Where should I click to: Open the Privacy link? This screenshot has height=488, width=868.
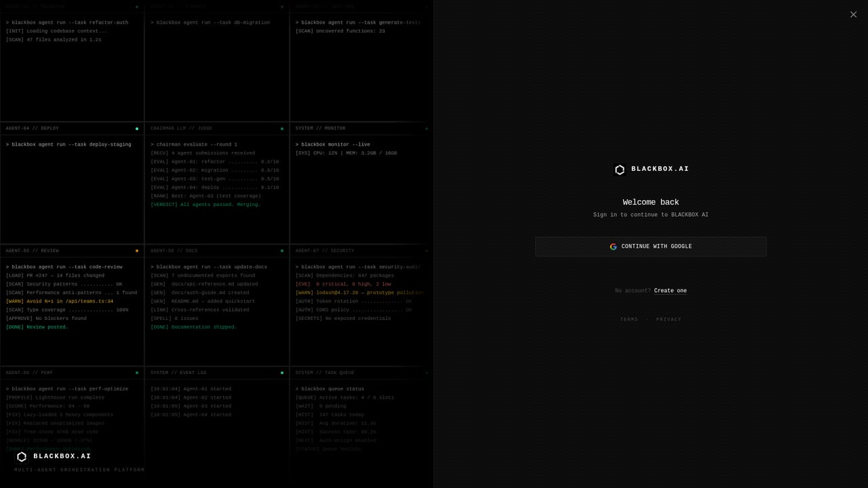pos(669,320)
